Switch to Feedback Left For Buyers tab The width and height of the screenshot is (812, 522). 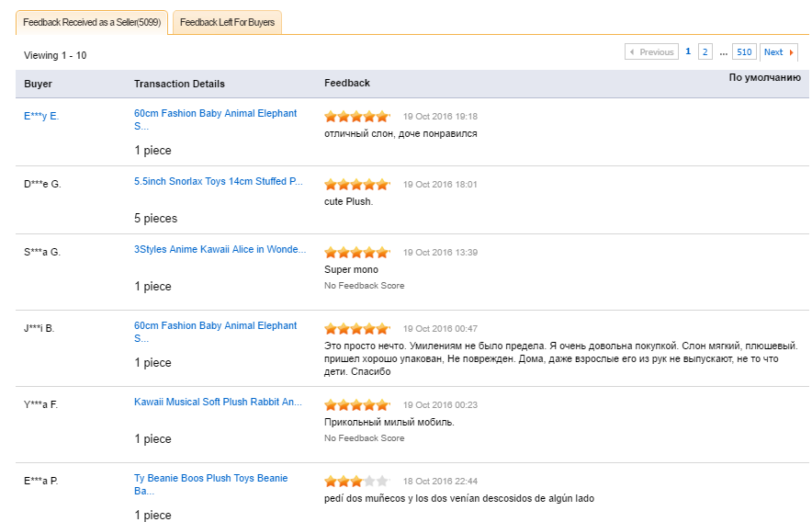pos(227,22)
